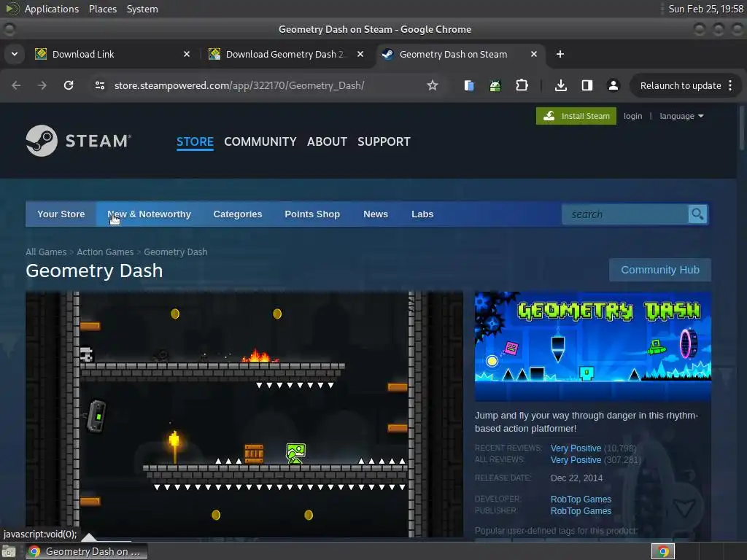Image resolution: width=747 pixels, height=560 pixels.
Task: Open the Chrome profile icon
Action: tap(613, 85)
